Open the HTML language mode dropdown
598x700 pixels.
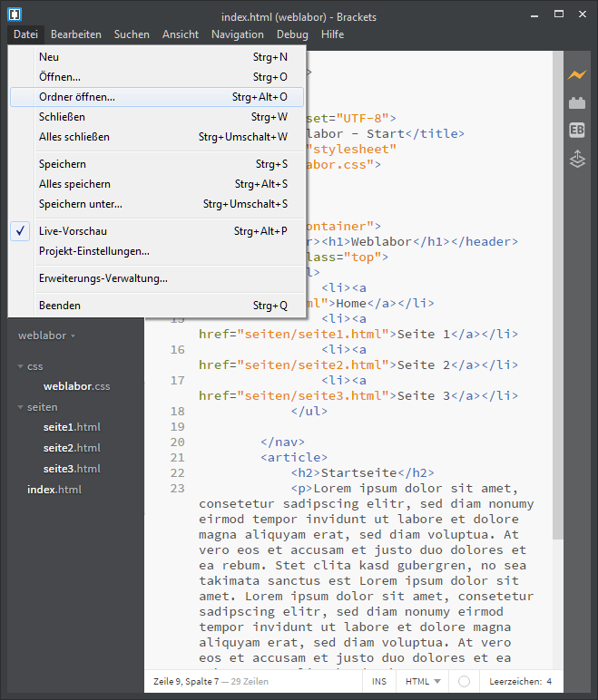(423, 681)
